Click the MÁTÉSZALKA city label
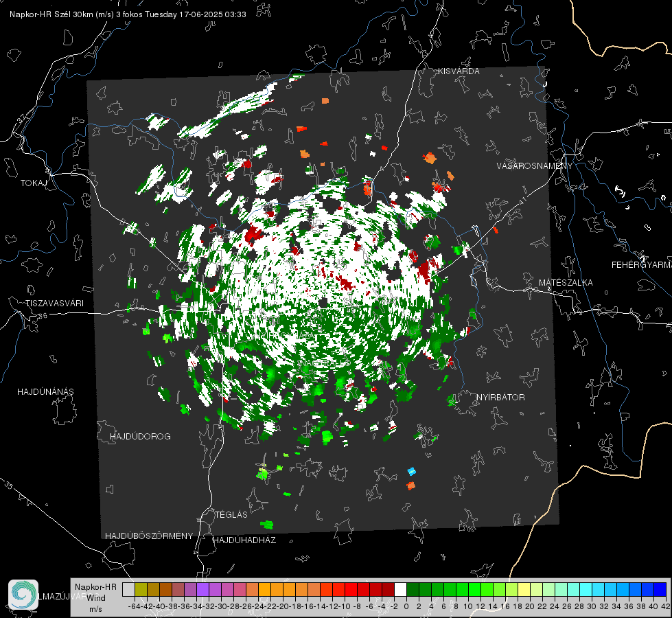This screenshot has height=618, width=672. click(566, 283)
